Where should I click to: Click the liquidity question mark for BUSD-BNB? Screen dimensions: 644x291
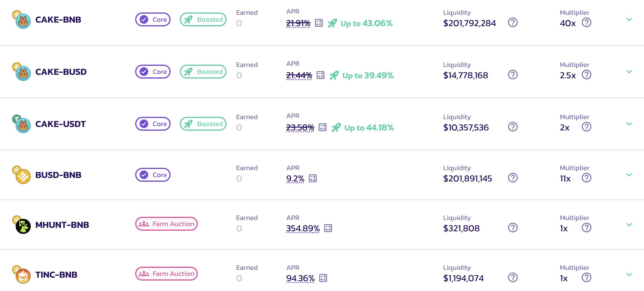(513, 178)
